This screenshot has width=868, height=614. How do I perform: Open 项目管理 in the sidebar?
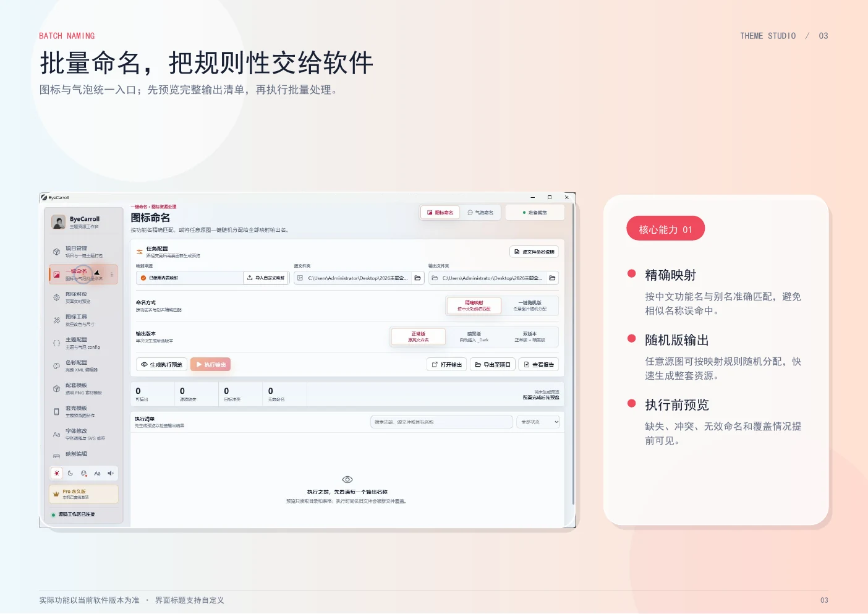tap(83, 252)
